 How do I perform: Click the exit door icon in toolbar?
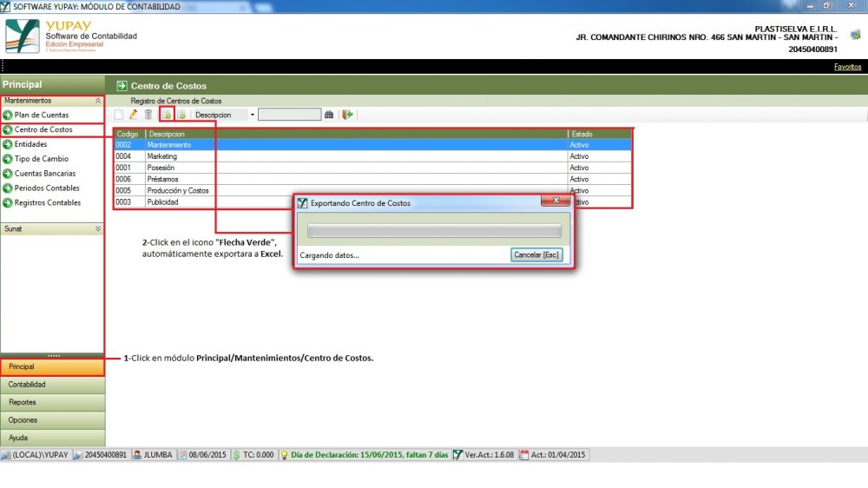point(348,115)
